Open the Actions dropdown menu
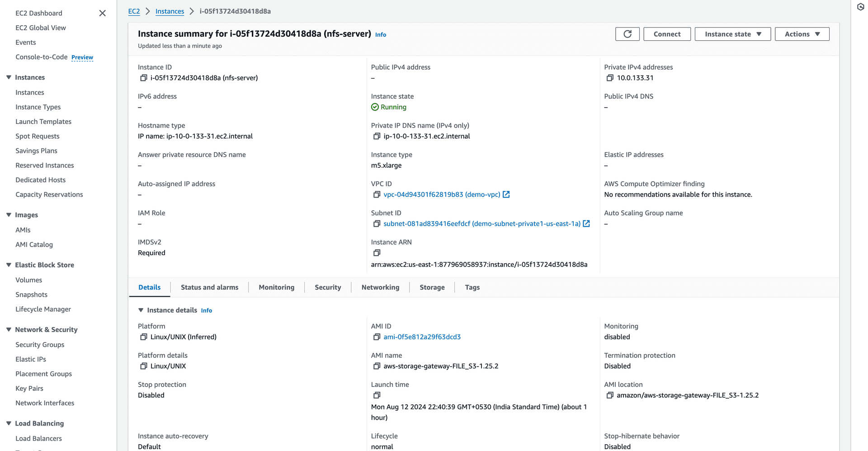This screenshot has height=451, width=868. 802,34
